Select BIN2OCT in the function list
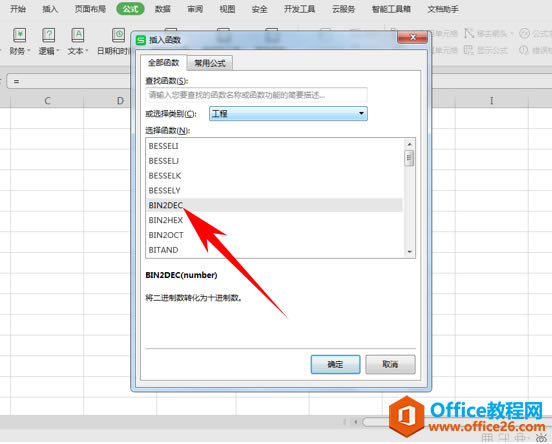The image size is (552, 444). point(274,235)
